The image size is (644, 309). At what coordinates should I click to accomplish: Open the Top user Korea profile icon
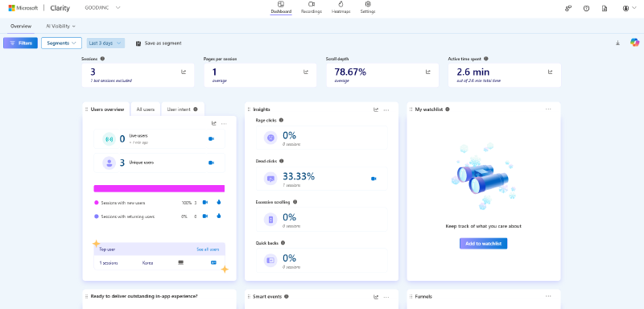[213, 262]
